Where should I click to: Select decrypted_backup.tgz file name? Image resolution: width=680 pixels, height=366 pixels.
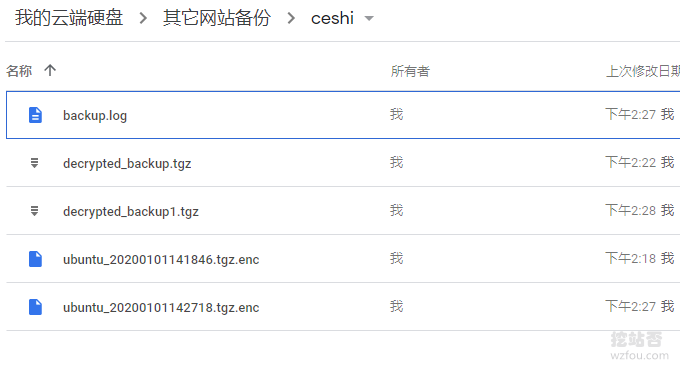(x=127, y=163)
